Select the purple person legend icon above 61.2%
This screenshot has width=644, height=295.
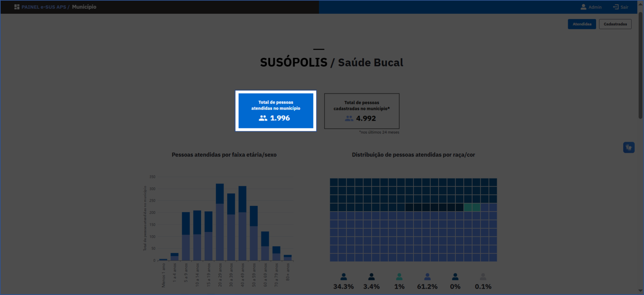coord(427,276)
